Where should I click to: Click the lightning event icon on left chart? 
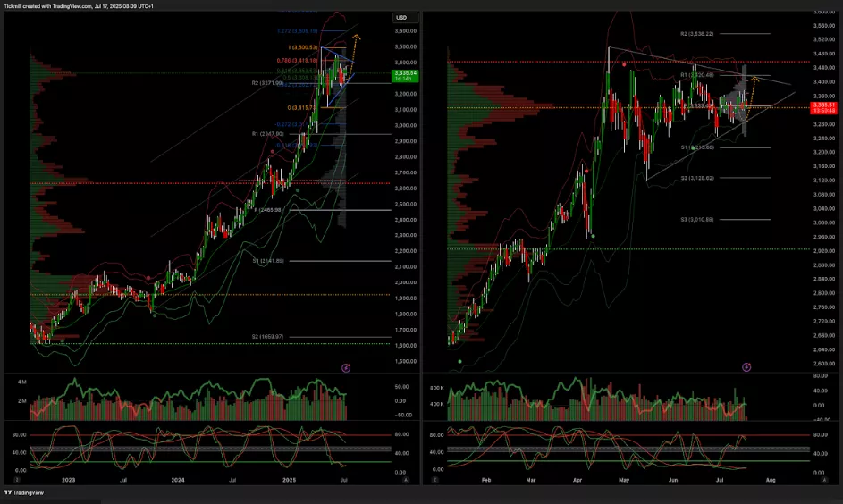click(x=347, y=367)
